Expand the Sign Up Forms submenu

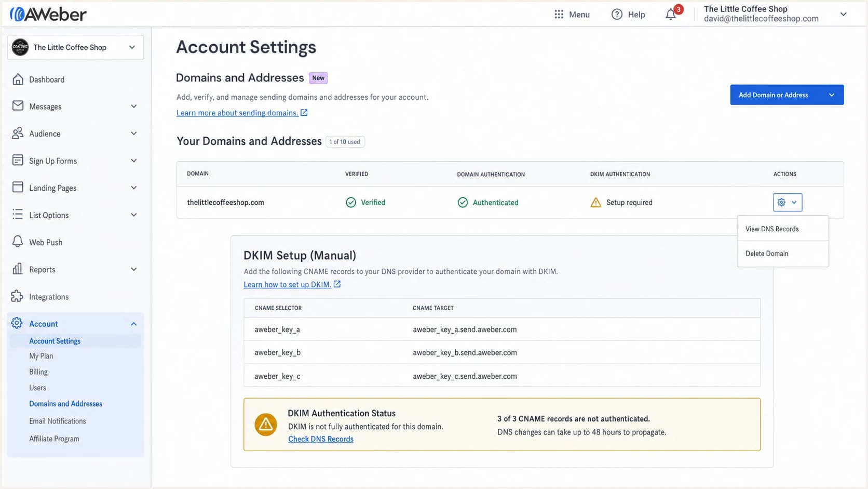click(133, 161)
